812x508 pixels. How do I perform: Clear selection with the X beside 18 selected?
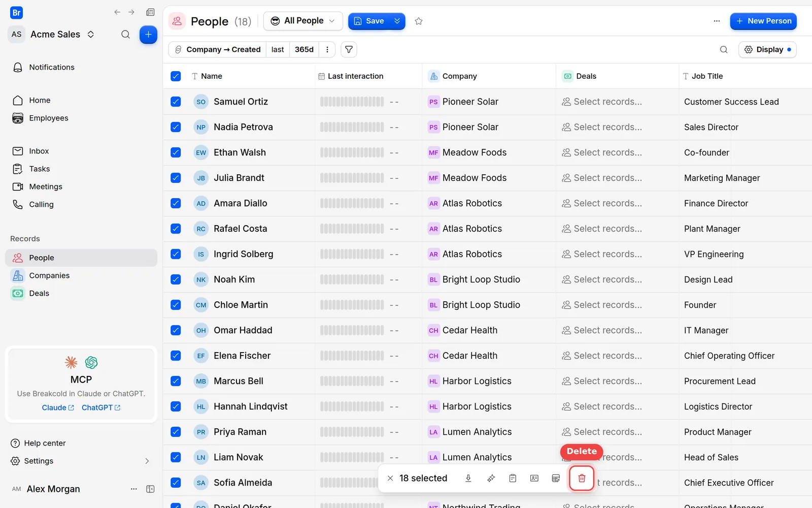click(x=390, y=478)
